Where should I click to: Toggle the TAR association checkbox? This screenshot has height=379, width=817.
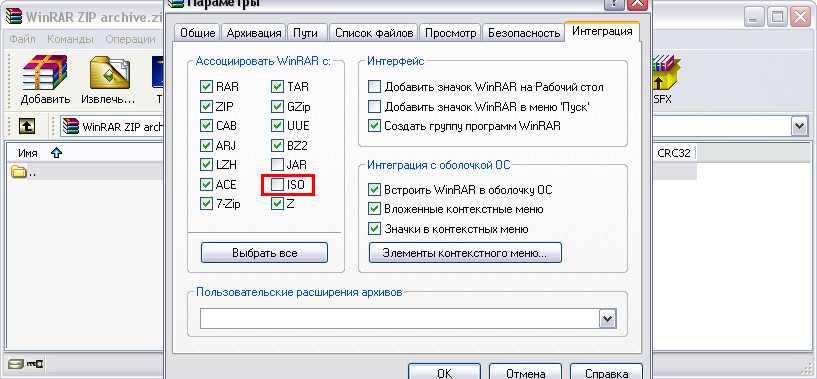[278, 87]
